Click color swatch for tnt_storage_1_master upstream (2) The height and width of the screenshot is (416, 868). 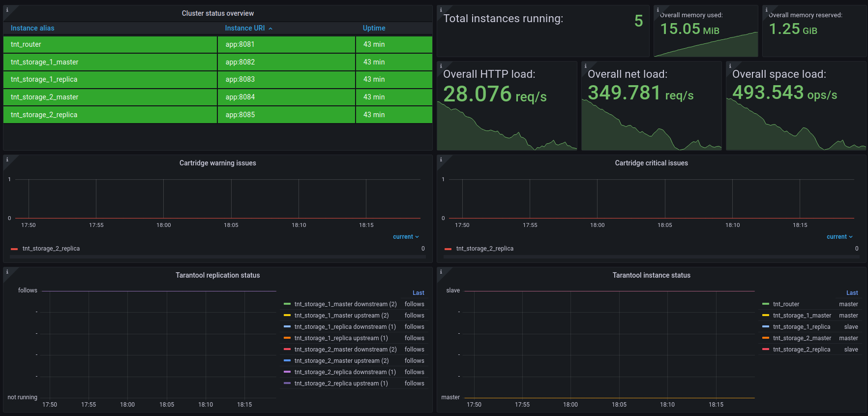pos(287,316)
